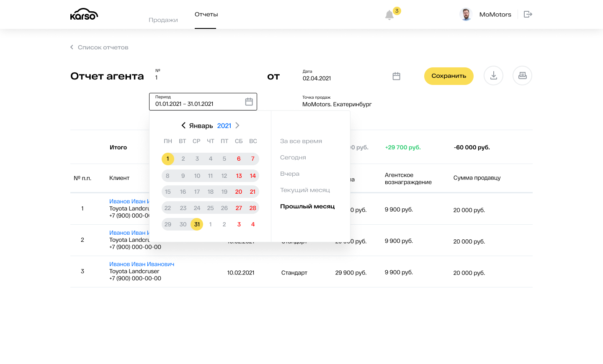Screen dimensions: 603x364
Task: Click the MoMotors user avatar
Action: tap(466, 14)
